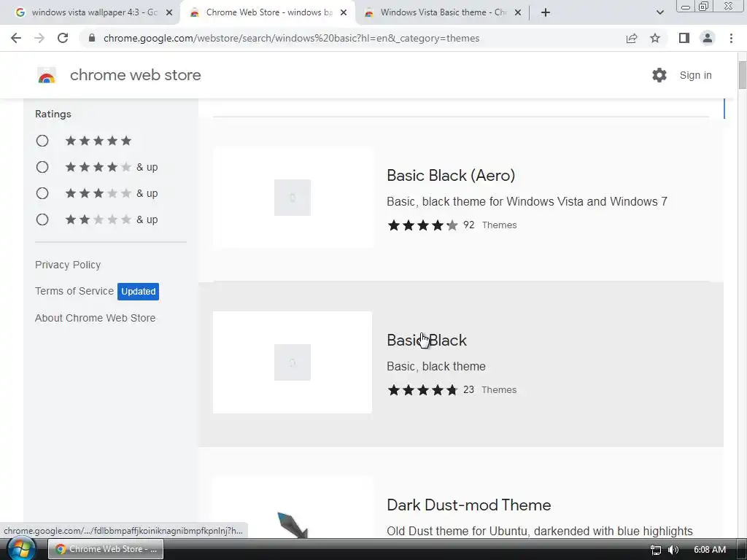Expand the tab search chevron

[659, 12]
